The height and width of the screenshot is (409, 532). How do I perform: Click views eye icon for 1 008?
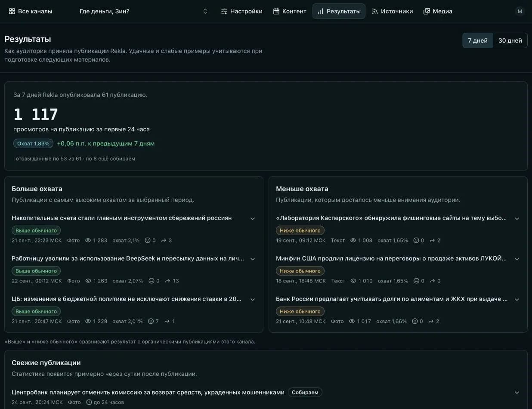353,240
